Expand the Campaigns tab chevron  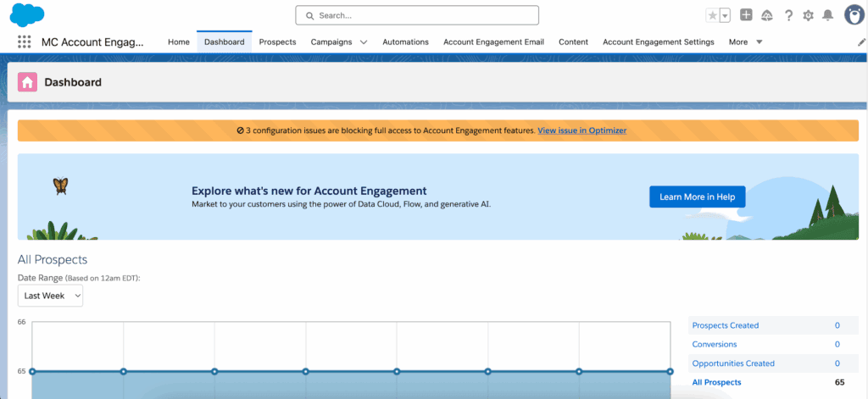pos(364,42)
